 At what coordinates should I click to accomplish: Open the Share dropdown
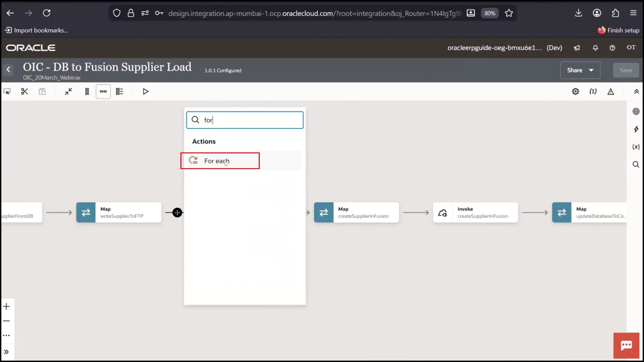click(580, 70)
